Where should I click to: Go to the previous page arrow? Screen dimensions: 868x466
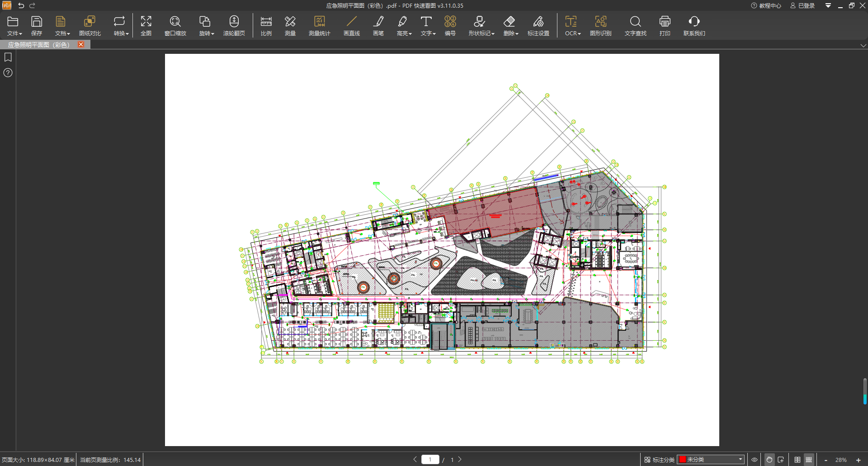415,459
